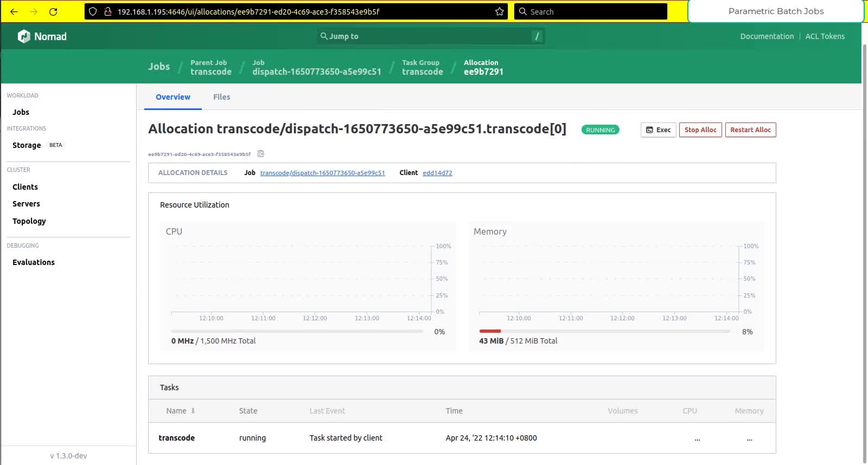The height and width of the screenshot is (465, 868).
Task: Click the insecure connection lock icon
Action: 107,11
